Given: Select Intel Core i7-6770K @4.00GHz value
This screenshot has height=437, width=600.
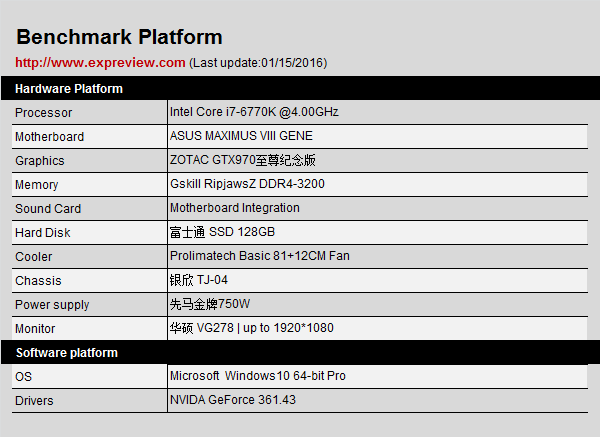Looking at the screenshot, I should coord(254,112).
